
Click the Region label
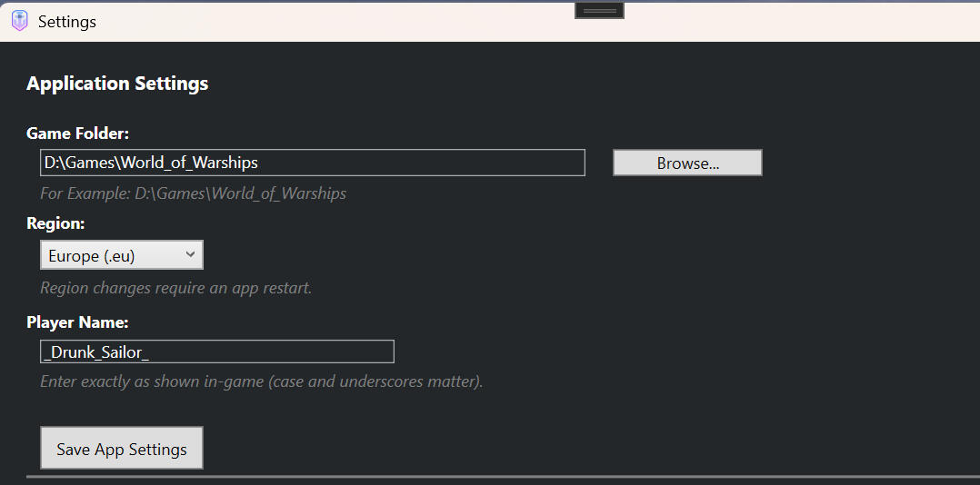click(x=55, y=223)
